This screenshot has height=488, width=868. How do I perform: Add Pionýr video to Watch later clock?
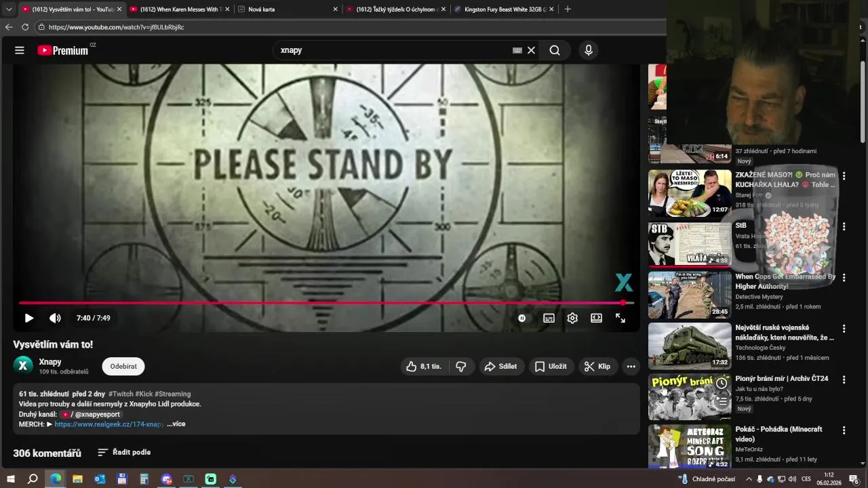[x=722, y=384]
